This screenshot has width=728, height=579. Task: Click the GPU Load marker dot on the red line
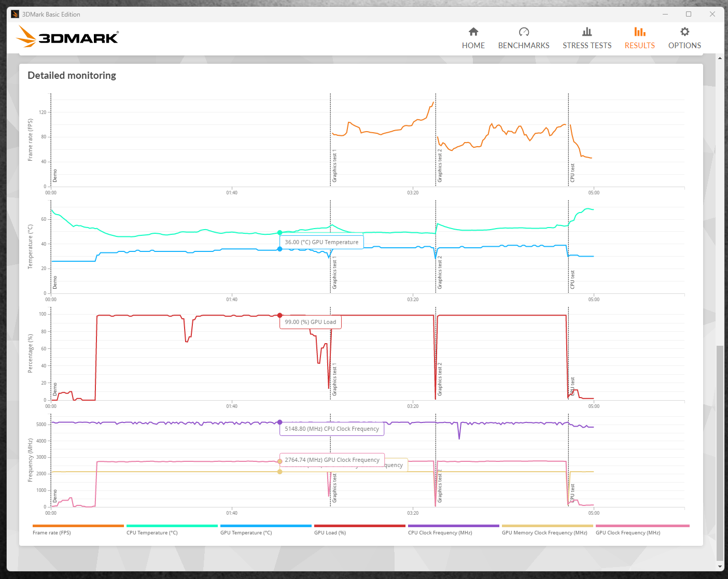click(279, 315)
